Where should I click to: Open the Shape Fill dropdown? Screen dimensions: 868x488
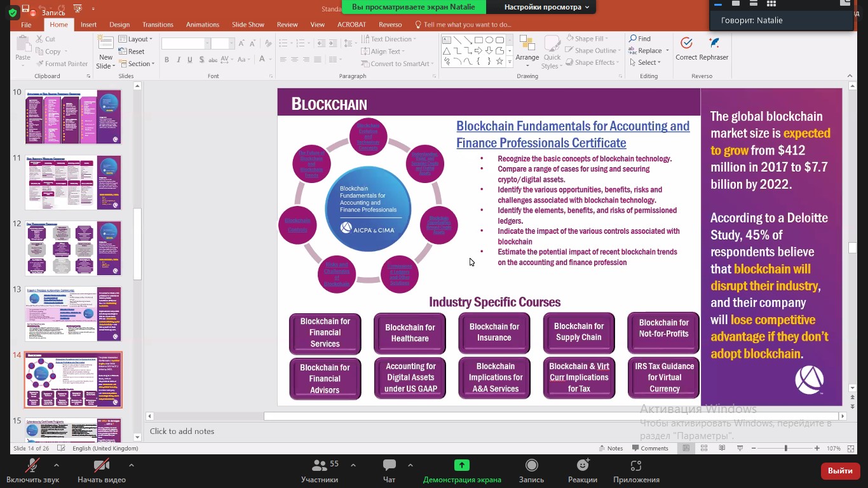[x=588, y=39]
